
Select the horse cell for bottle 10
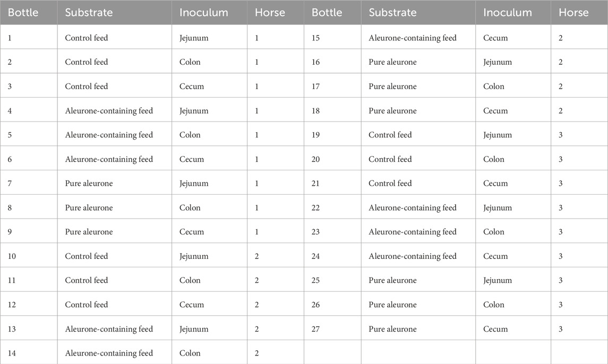(x=257, y=256)
